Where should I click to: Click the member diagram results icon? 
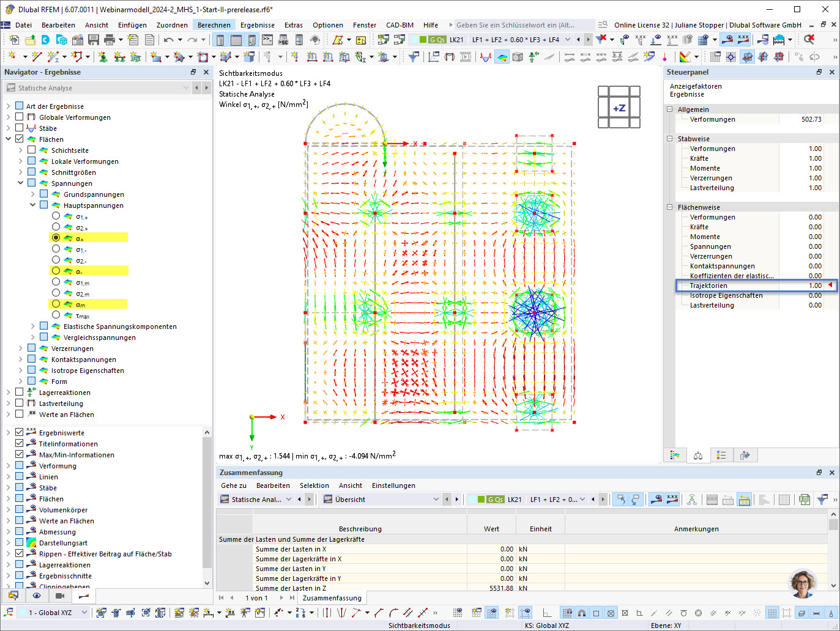coord(486,57)
